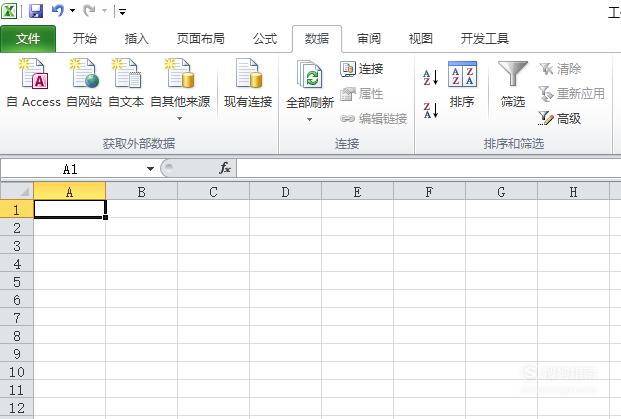Open the undo history dropdown arrow

[x=72, y=11]
